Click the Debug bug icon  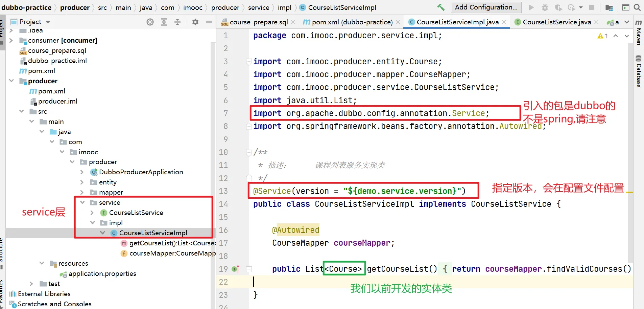[545, 7]
